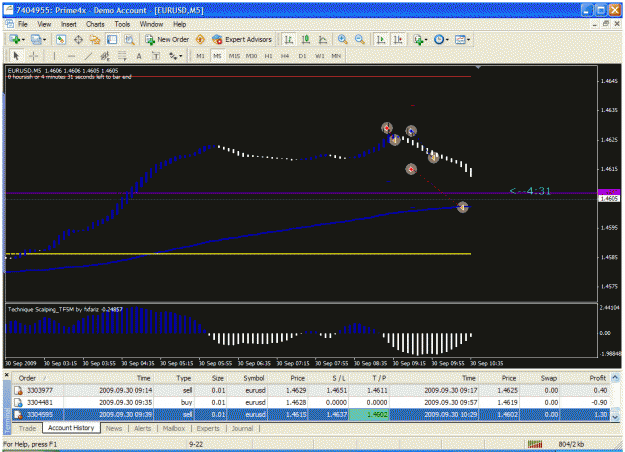Switch chart to candlesticks view

pyautogui.click(x=306, y=39)
